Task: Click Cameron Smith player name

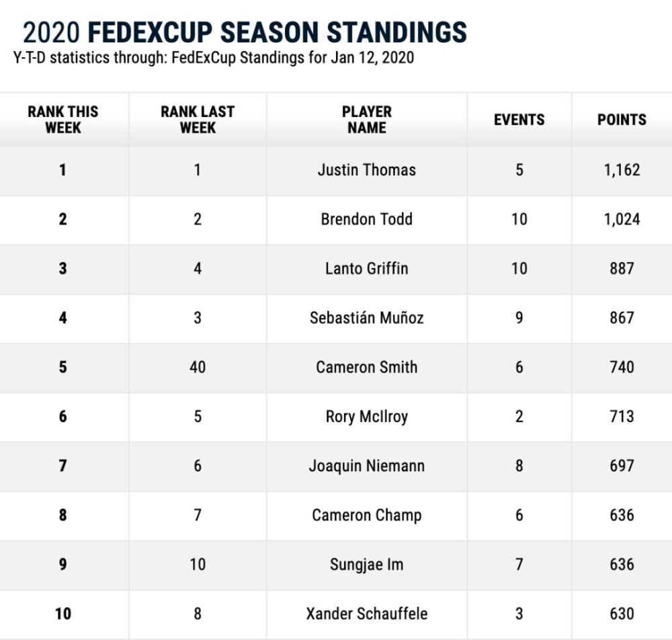Action: (367, 367)
